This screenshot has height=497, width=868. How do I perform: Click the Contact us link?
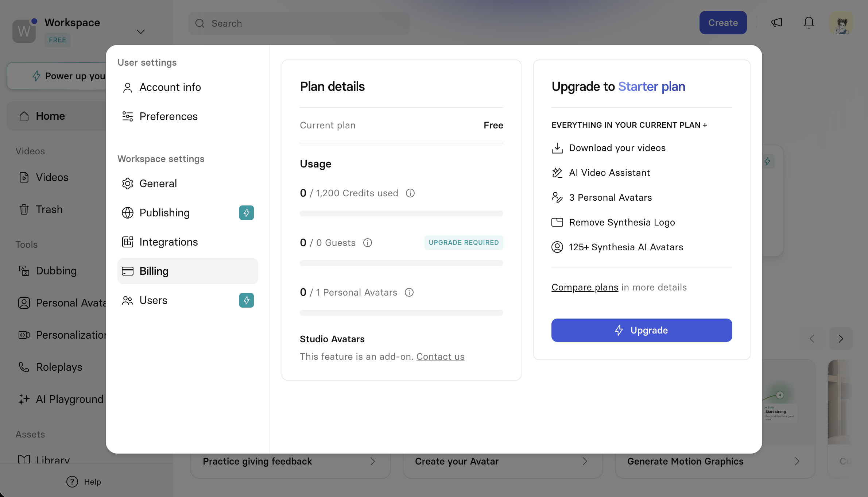click(x=441, y=357)
